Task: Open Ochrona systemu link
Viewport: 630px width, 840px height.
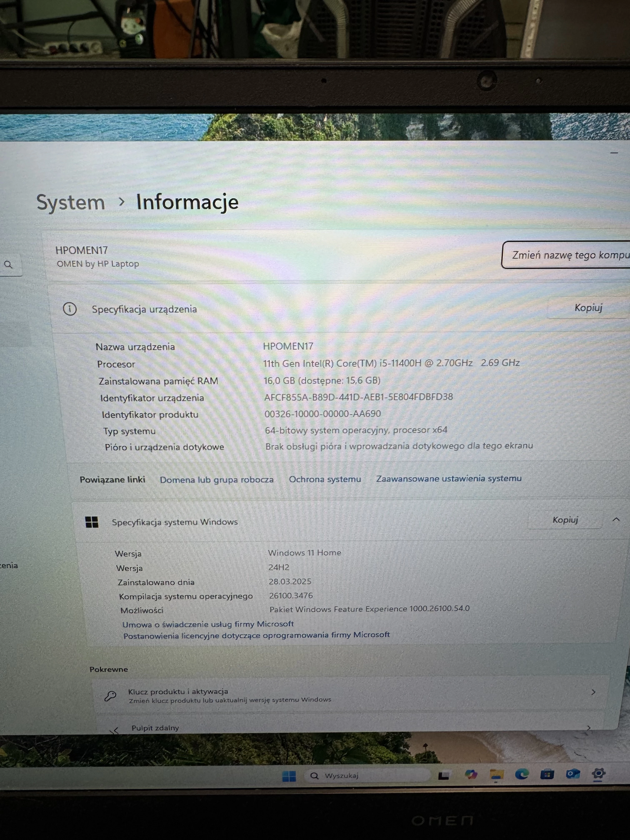Action: [x=325, y=479]
